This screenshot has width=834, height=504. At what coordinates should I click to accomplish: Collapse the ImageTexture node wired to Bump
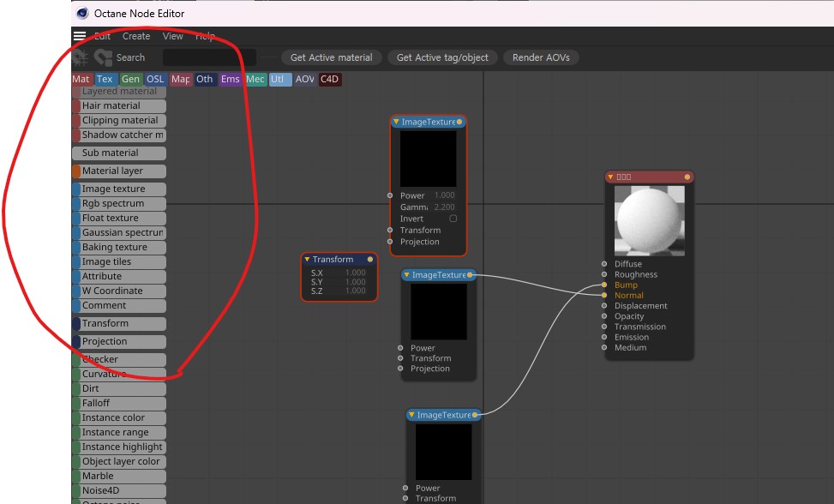411,415
